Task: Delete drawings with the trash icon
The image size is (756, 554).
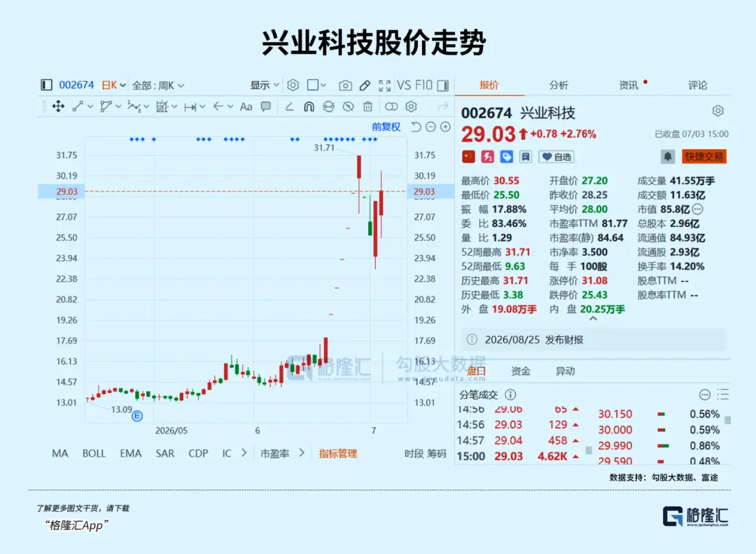Action: coord(368,106)
